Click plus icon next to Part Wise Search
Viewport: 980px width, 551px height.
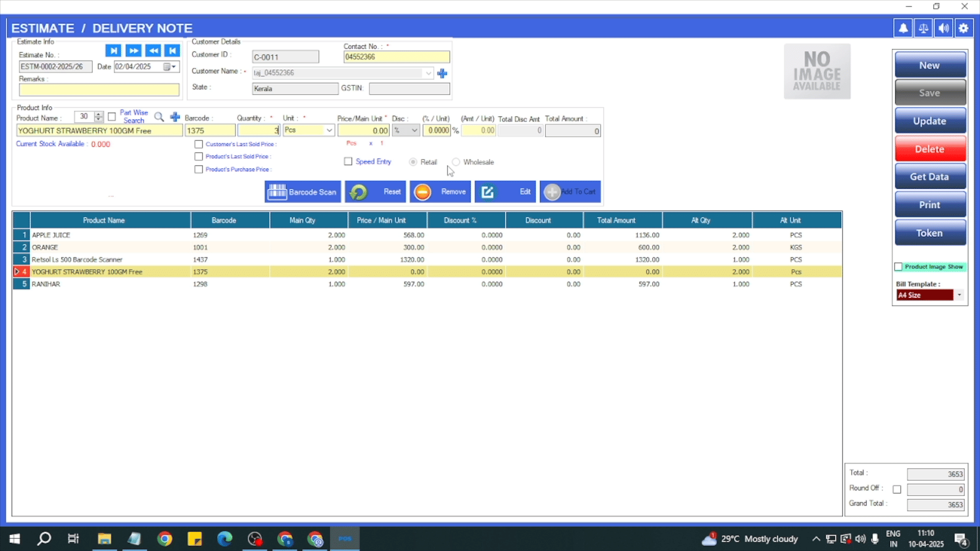(175, 117)
